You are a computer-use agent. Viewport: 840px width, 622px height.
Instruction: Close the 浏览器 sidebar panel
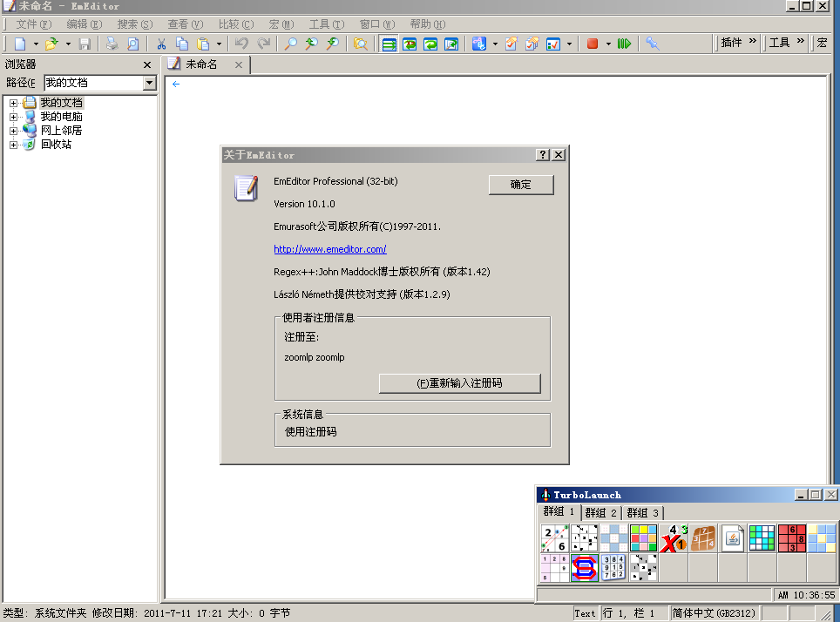(x=147, y=64)
